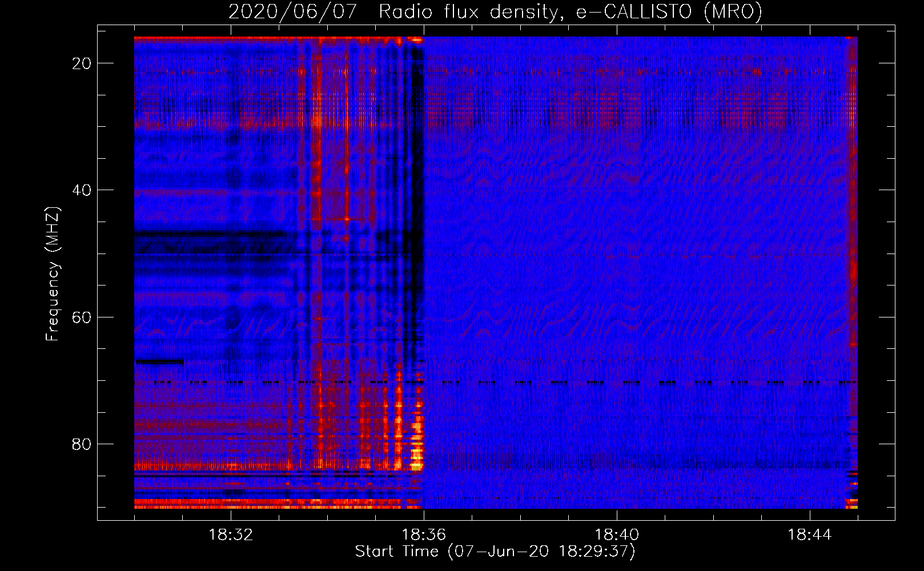Click the frequency tick label '80'

(82, 444)
